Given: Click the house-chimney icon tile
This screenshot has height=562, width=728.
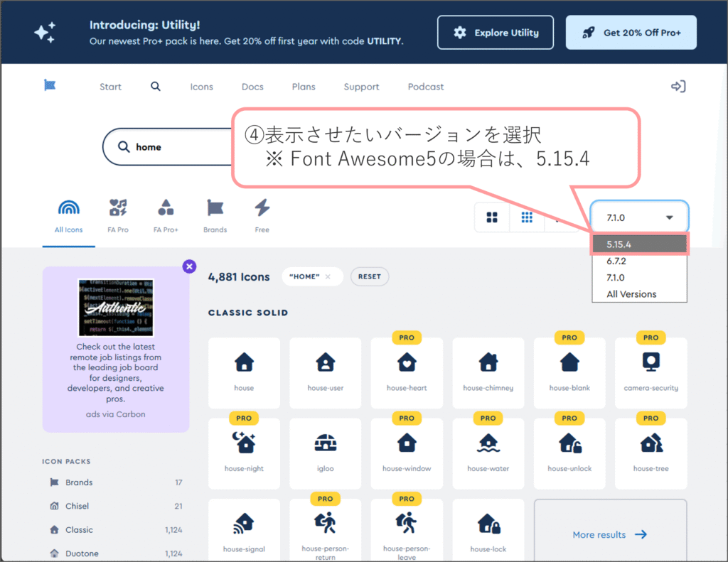Looking at the screenshot, I should pos(488,372).
